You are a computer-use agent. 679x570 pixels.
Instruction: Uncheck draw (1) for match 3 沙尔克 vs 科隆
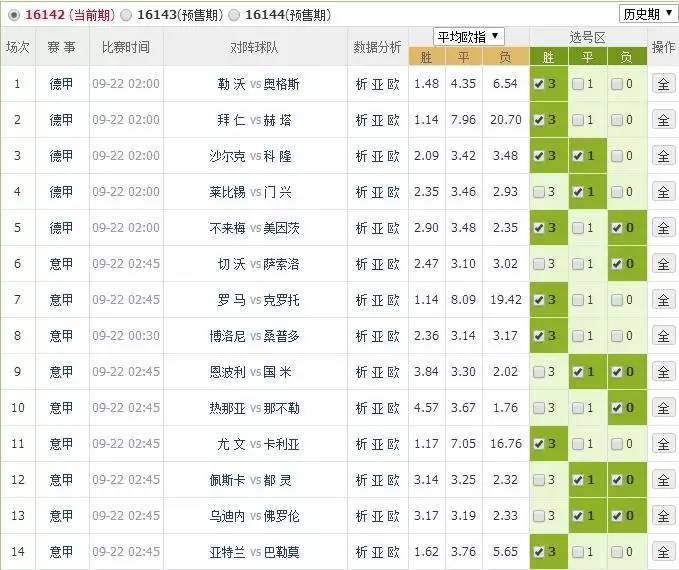point(578,156)
